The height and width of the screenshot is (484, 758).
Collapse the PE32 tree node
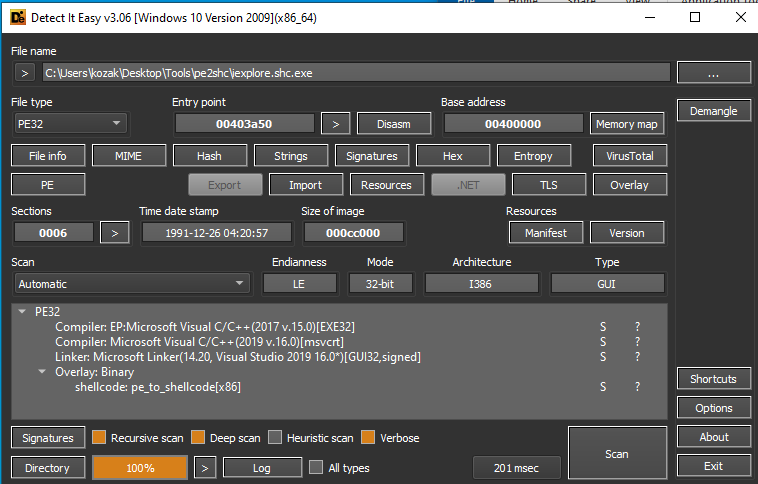(x=22, y=312)
